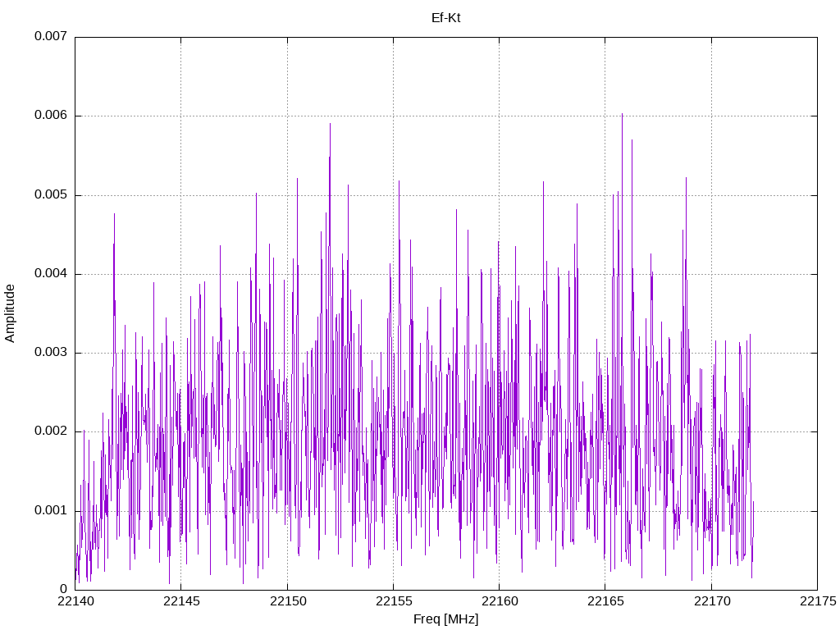840x630 pixels.
Task: Click the y-axis origin label 0
Action: [x=64, y=589]
